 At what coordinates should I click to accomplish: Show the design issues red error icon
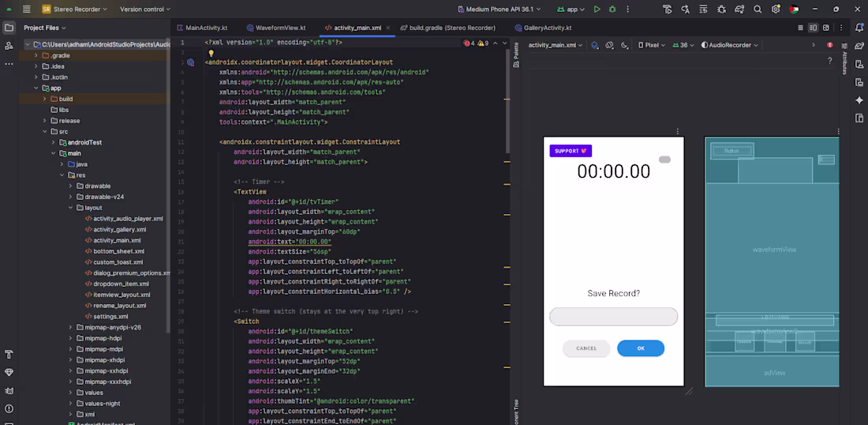tap(830, 45)
